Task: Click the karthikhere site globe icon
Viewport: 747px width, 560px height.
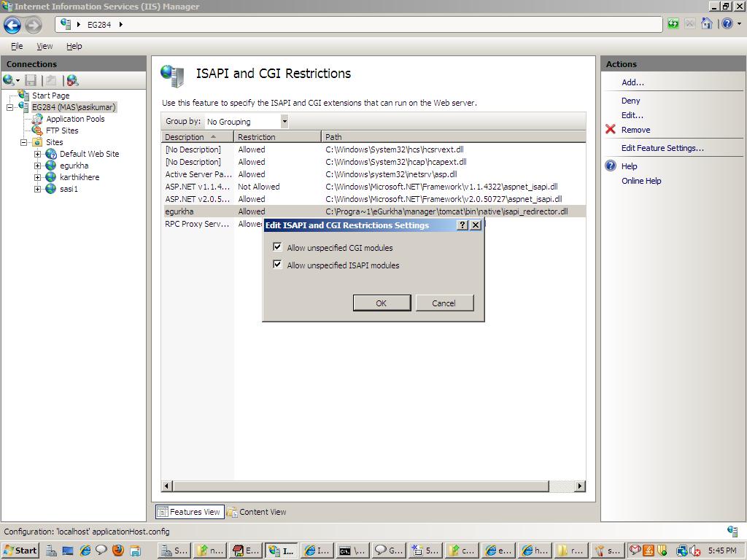Action: point(51,177)
